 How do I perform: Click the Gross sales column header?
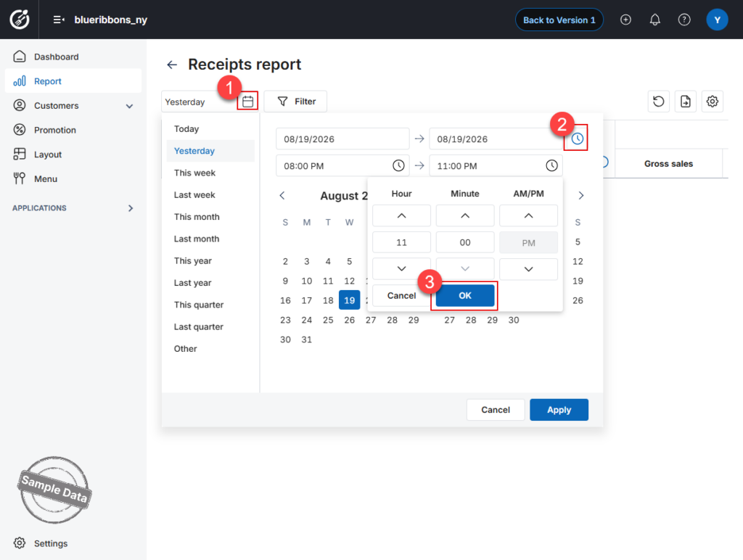pyautogui.click(x=668, y=163)
